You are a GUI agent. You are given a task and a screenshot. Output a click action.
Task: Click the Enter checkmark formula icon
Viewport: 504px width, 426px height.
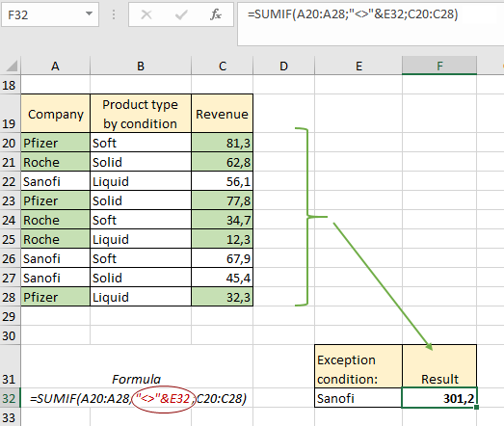click(181, 14)
